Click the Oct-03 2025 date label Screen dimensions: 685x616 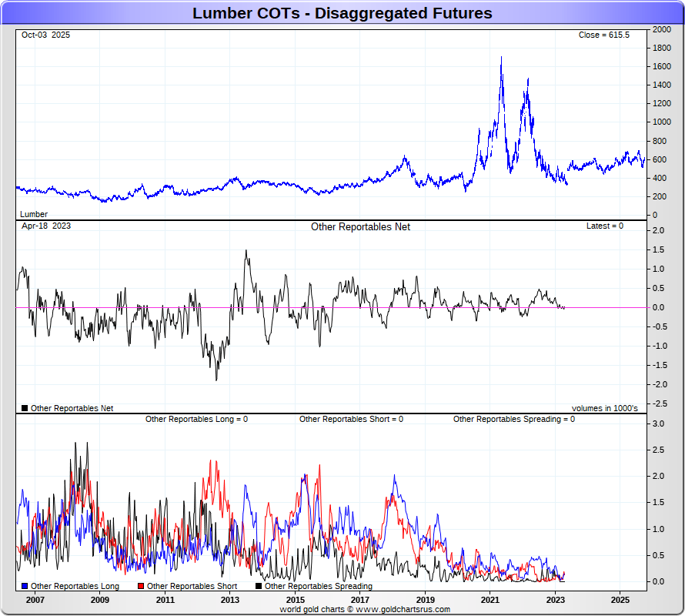coord(45,35)
